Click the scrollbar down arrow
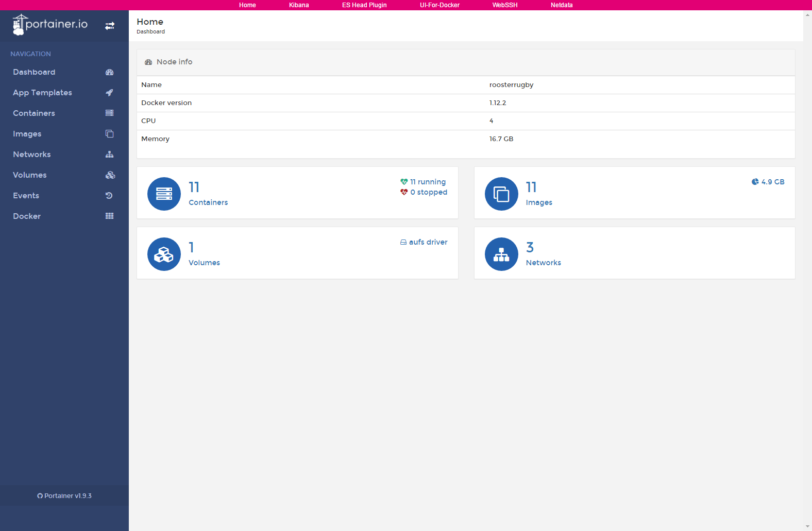The height and width of the screenshot is (531, 812). pyautogui.click(x=807, y=526)
